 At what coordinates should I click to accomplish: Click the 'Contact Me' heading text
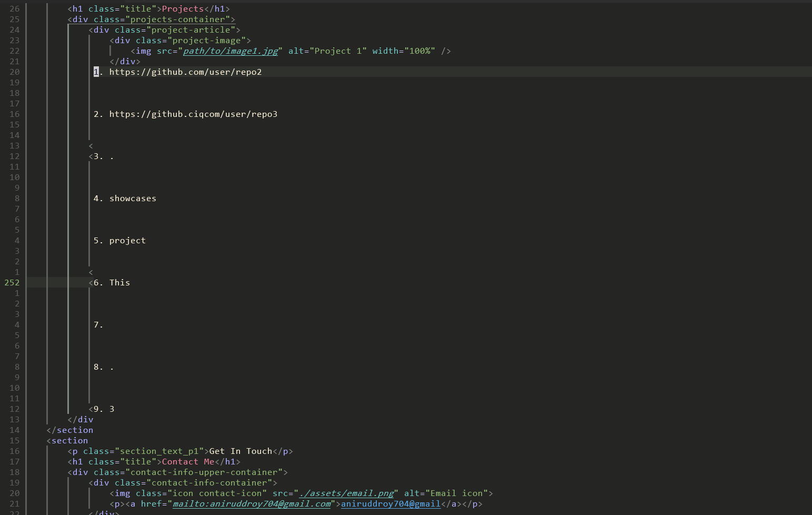[188, 462]
